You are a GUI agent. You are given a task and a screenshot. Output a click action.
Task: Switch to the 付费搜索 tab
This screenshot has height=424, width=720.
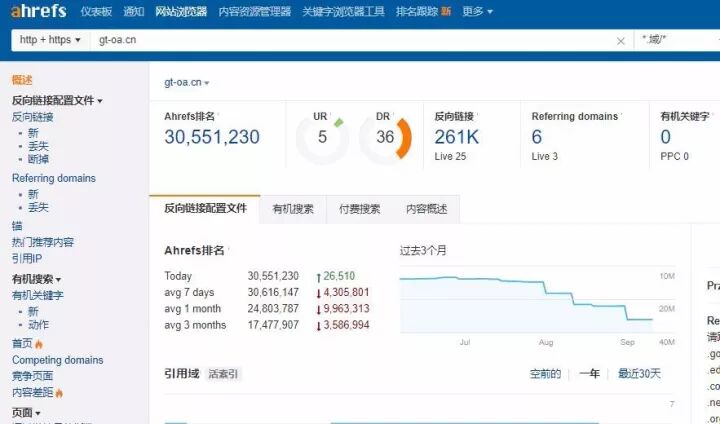360,209
